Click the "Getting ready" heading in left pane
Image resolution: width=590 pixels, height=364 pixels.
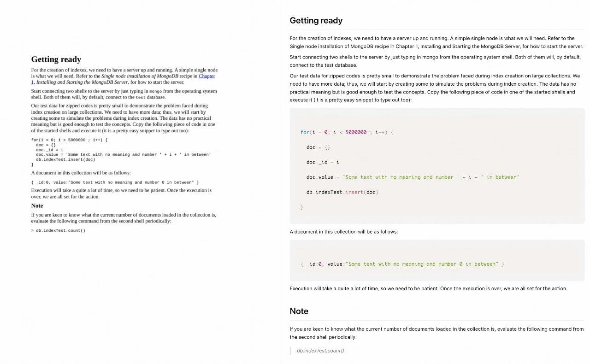pos(56,59)
